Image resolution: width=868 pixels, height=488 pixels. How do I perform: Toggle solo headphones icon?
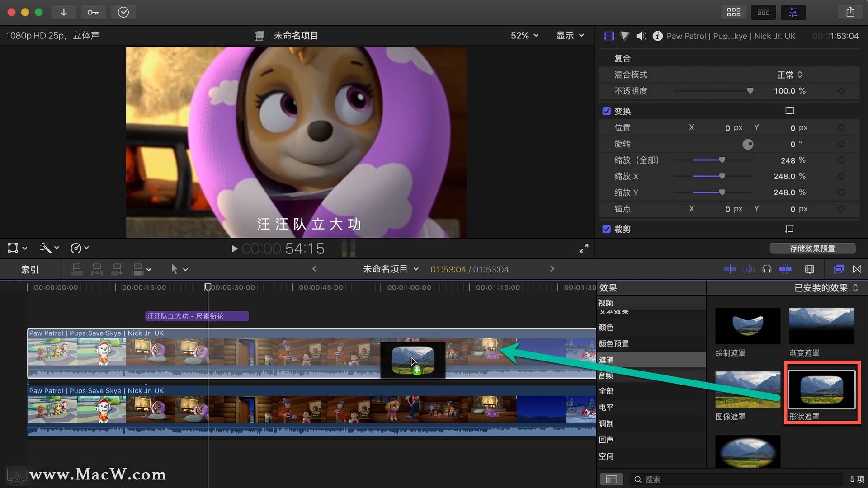767,269
